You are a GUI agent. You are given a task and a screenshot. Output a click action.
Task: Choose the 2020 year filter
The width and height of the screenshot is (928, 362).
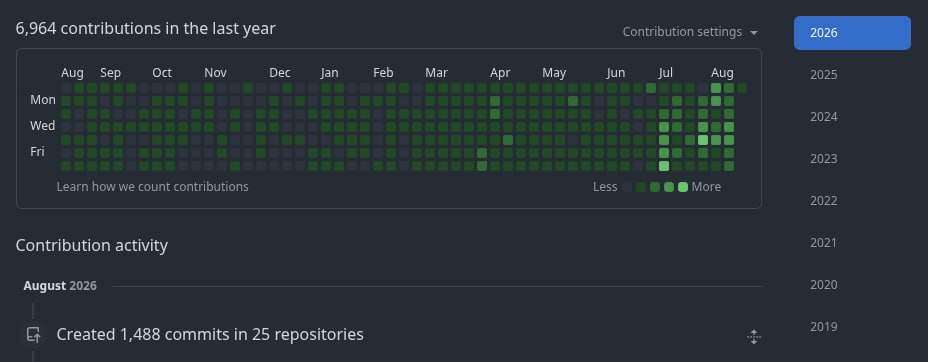pyautogui.click(x=824, y=285)
